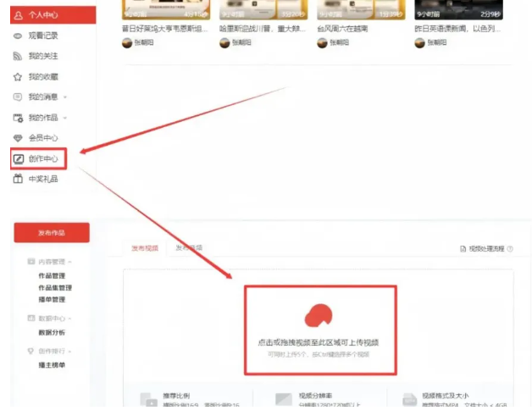Click the icon beside 内容管理
This screenshot has width=532, height=416.
(31, 262)
